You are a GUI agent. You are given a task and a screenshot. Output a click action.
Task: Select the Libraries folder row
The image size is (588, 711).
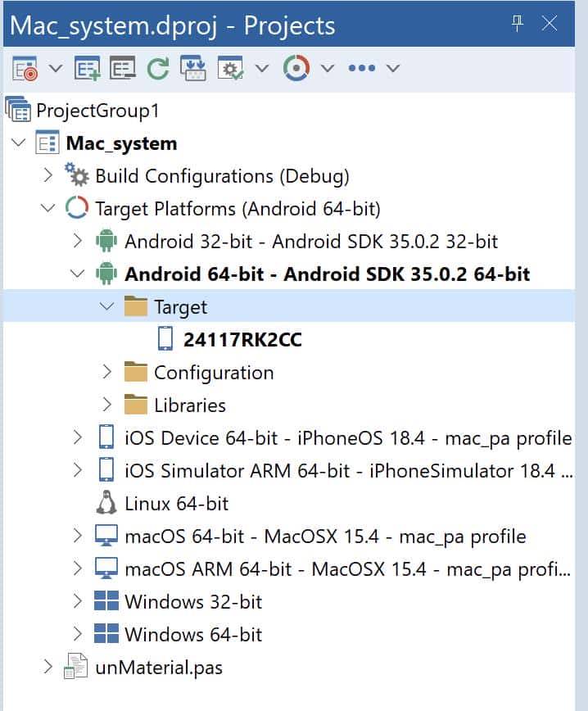tap(189, 405)
